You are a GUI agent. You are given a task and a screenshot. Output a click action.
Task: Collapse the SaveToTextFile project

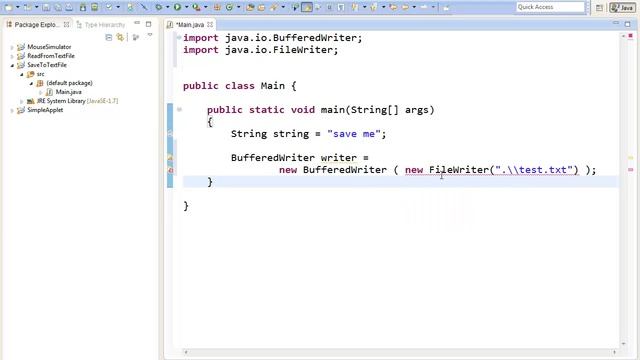click(x=12, y=65)
